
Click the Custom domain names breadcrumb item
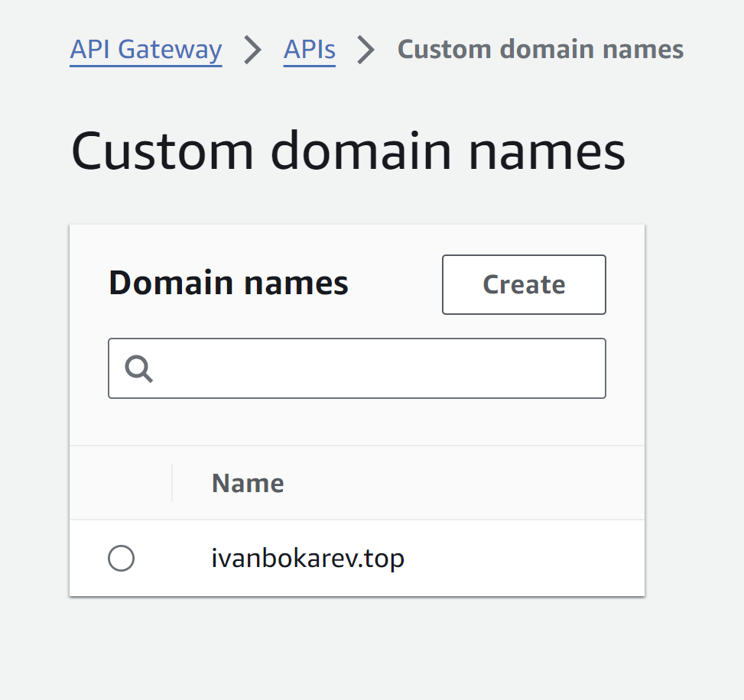[540, 49]
